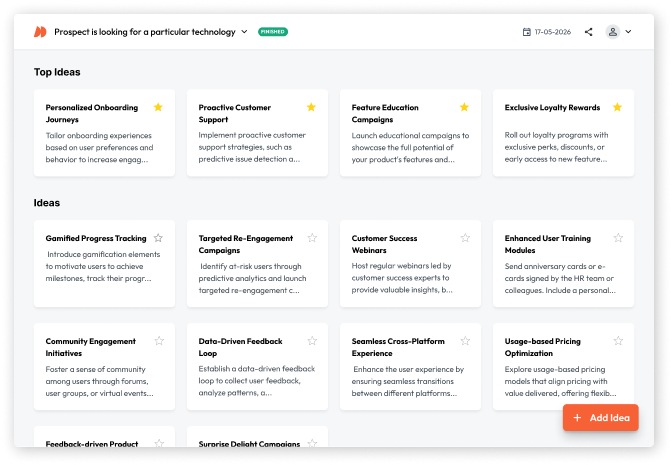Open the Data-Driven Feedback Loop title
672x465 pixels.
[x=240, y=347]
